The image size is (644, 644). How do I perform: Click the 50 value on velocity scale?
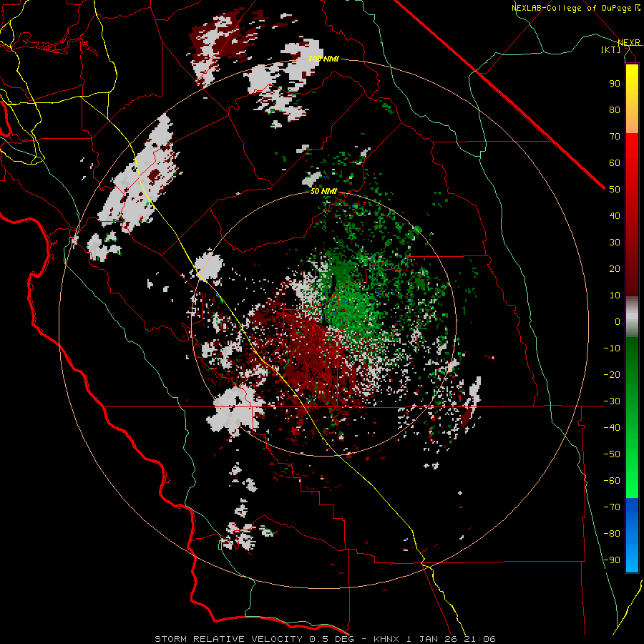click(615, 190)
